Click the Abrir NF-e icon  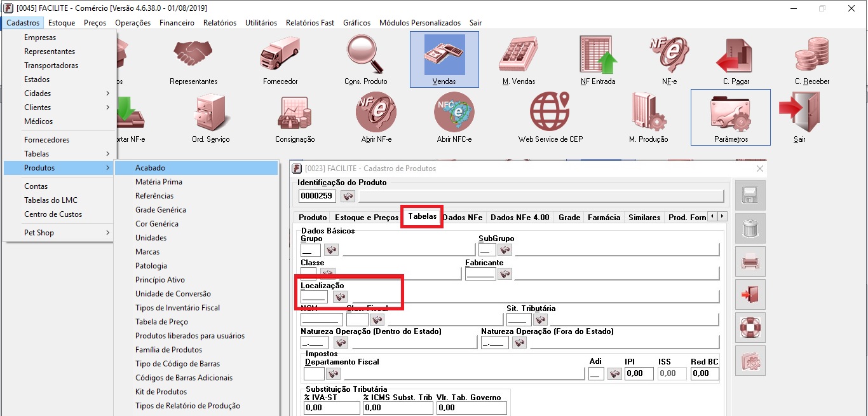[375, 119]
